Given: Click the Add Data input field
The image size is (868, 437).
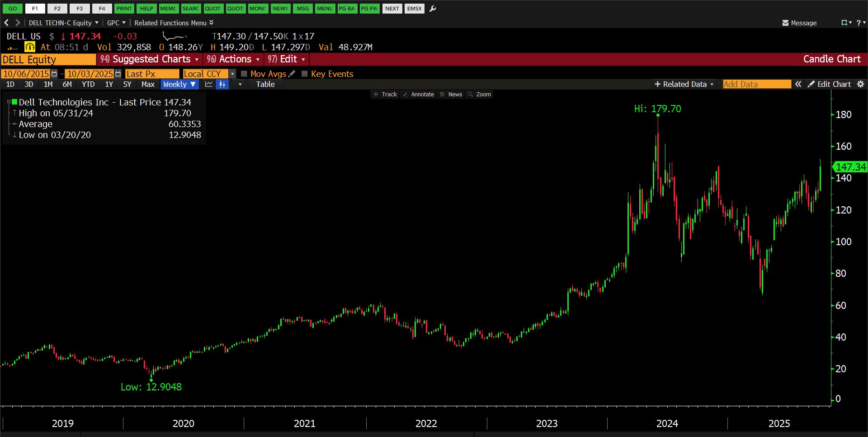Looking at the screenshot, I should click(756, 84).
